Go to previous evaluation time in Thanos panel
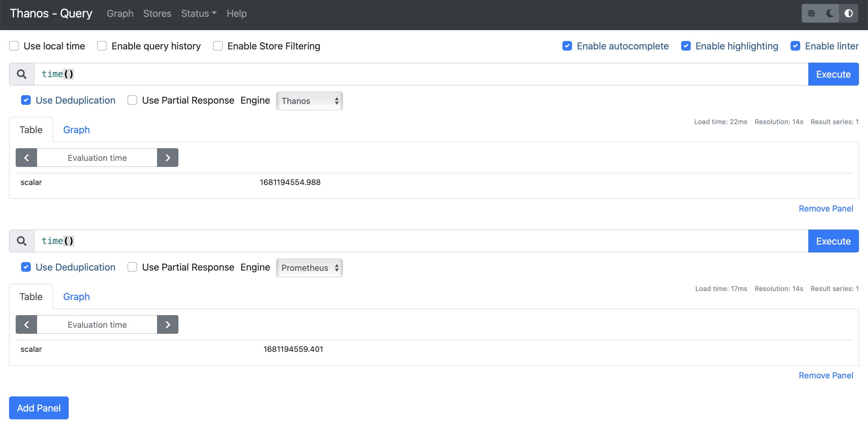Viewport: 868px width, 432px height. tap(26, 158)
